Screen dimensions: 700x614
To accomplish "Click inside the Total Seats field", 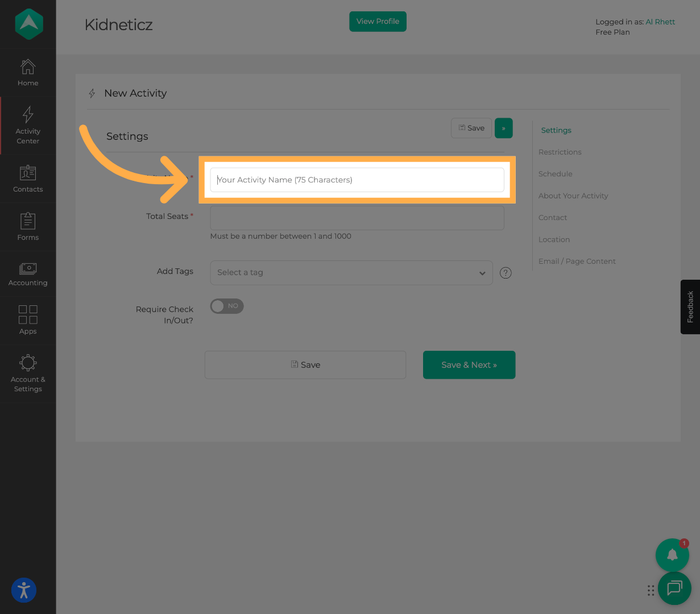I will pos(357,217).
